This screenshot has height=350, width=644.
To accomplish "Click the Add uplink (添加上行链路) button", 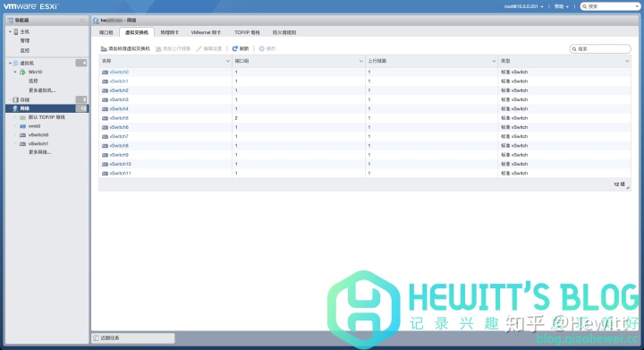I will (x=174, y=48).
